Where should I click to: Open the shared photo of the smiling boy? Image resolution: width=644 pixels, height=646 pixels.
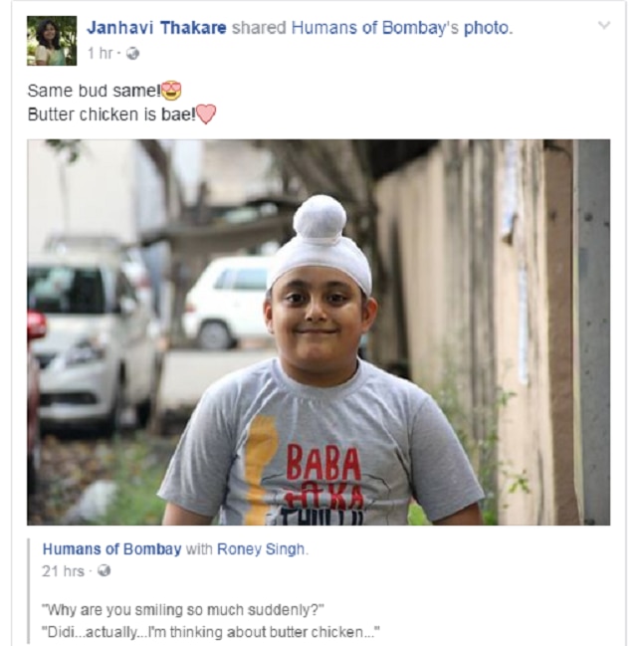tap(319, 332)
